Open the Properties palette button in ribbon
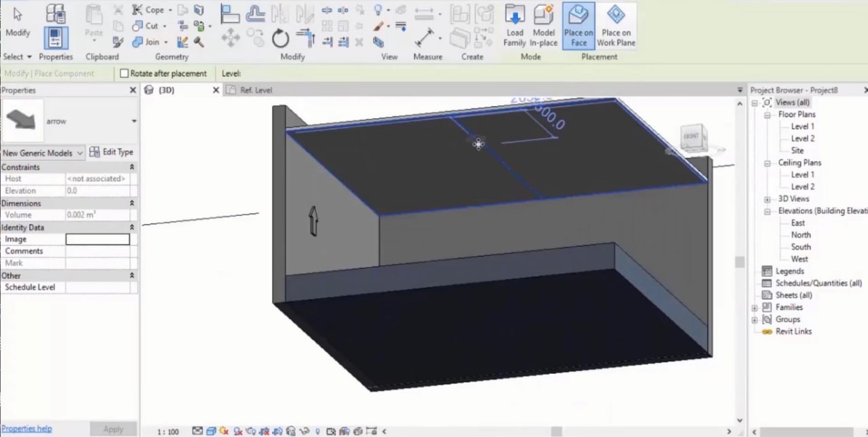Image resolution: width=868 pixels, height=437 pixels. pos(56,37)
